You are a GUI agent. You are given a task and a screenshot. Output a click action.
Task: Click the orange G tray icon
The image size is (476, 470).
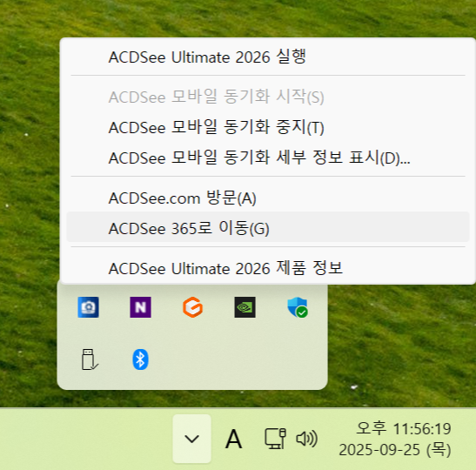[x=193, y=307]
